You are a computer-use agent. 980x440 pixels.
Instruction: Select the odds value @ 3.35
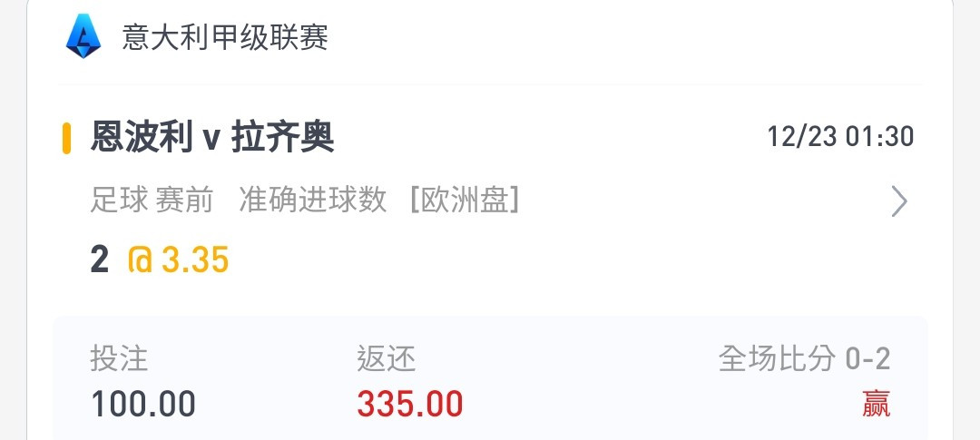179,259
